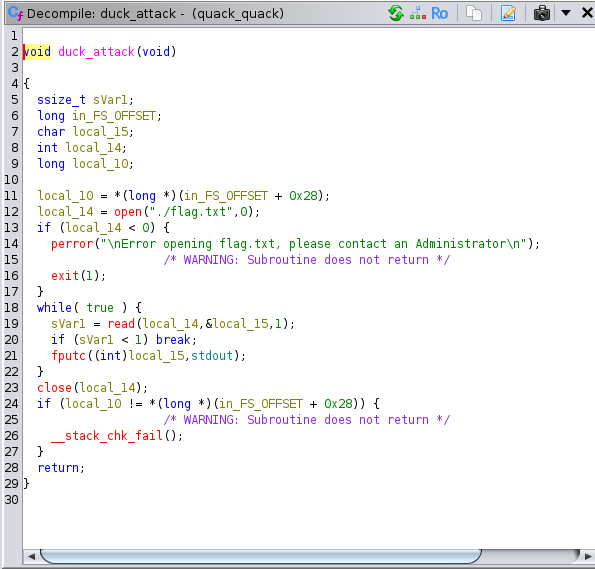This screenshot has height=569, width=595.
Task: Select the local_15 variable declaration
Action: [x=100, y=132]
